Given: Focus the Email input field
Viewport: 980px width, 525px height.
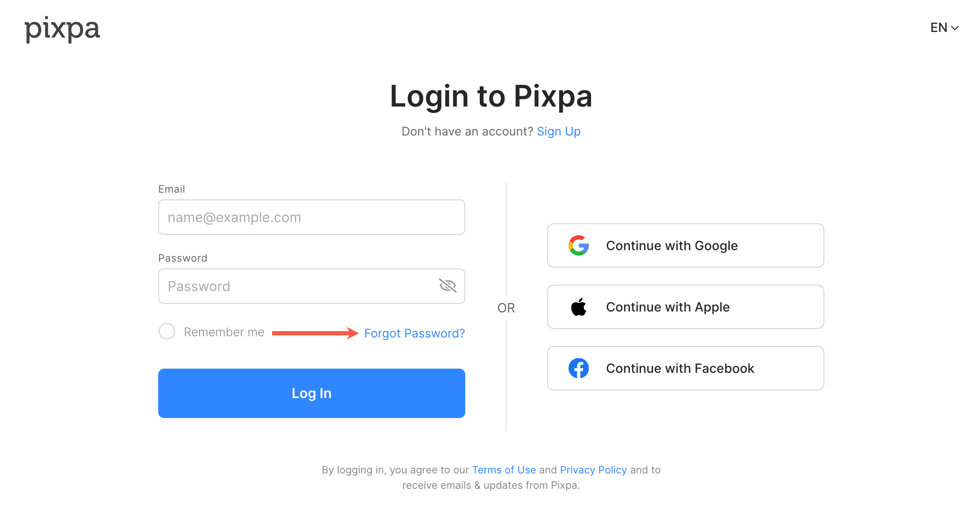Looking at the screenshot, I should coord(311,217).
